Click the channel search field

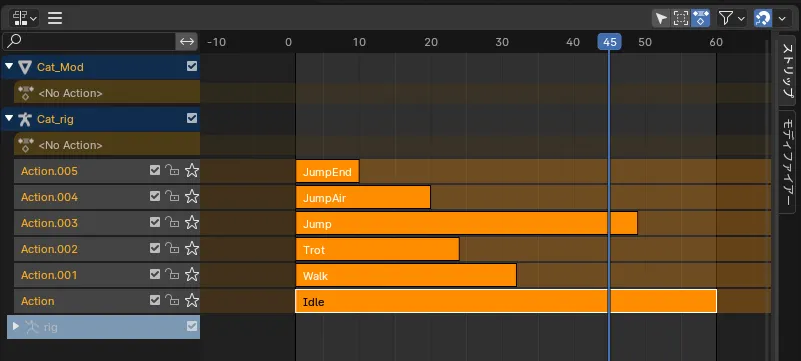pos(89,41)
